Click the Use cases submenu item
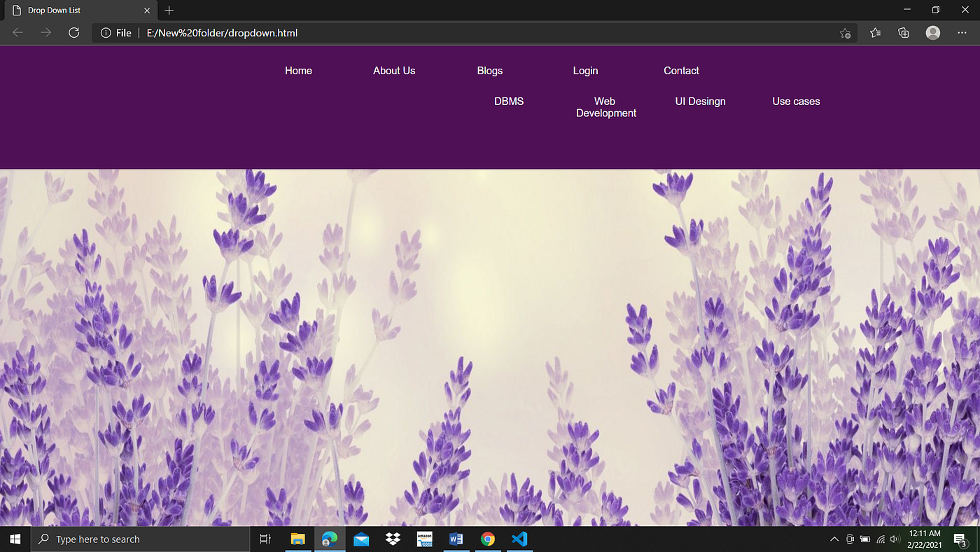 click(x=796, y=102)
